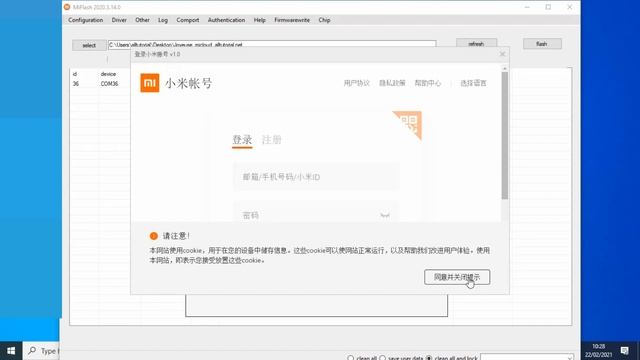
Task: Click the firmware path input field
Action: coord(272,44)
